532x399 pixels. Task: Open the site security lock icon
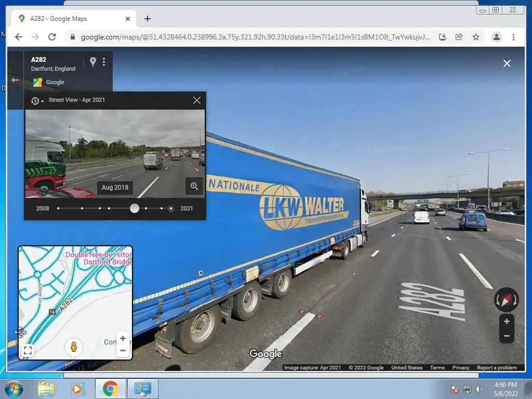[72, 37]
